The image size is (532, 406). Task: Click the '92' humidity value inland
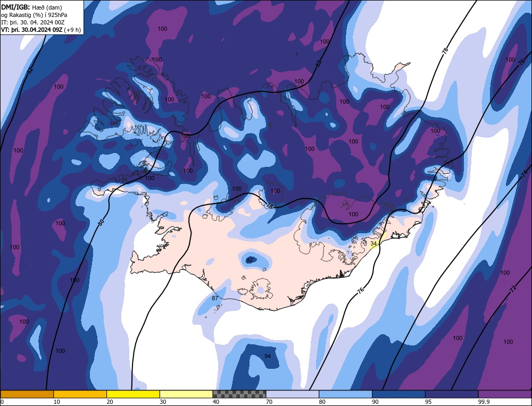click(x=250, y=260)
